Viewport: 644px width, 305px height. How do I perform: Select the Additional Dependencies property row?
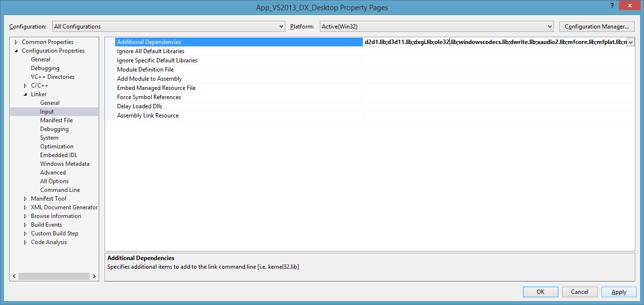[x=239, y=42]
